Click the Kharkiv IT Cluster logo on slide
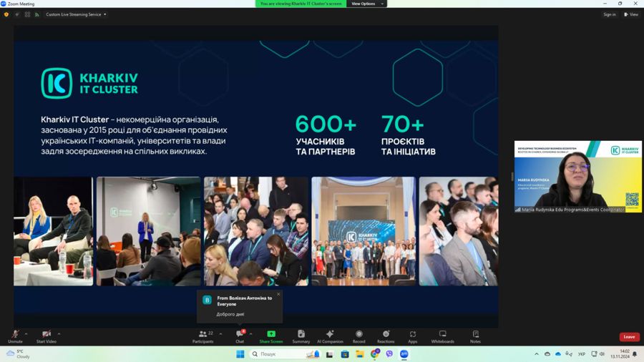Image resolution: width=644 pixels, height=362 pixels. [x=89, y=83]
